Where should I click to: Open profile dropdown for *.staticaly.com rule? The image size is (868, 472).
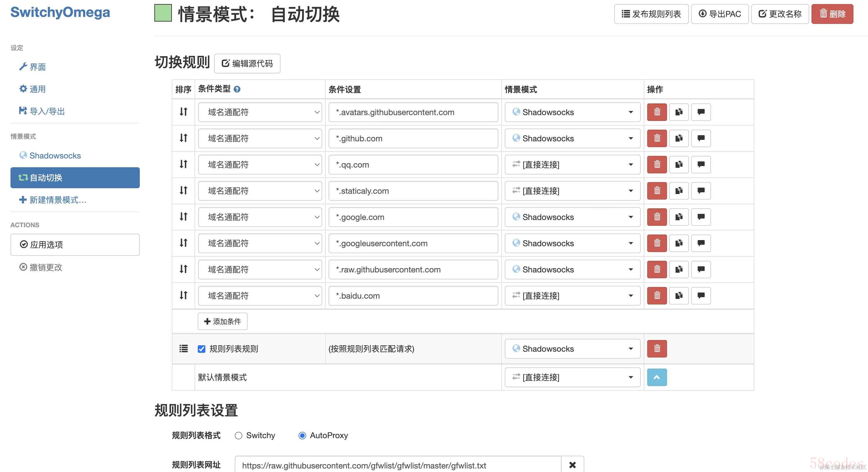pos(572,191)
